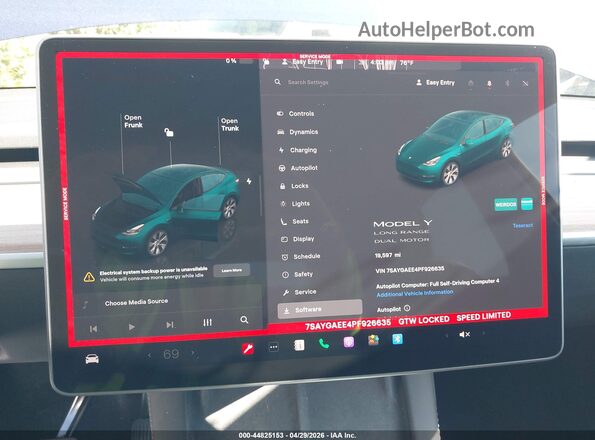Tap the VIN 7SAYGAEE4PF926635 text

(x=410, y=270)
